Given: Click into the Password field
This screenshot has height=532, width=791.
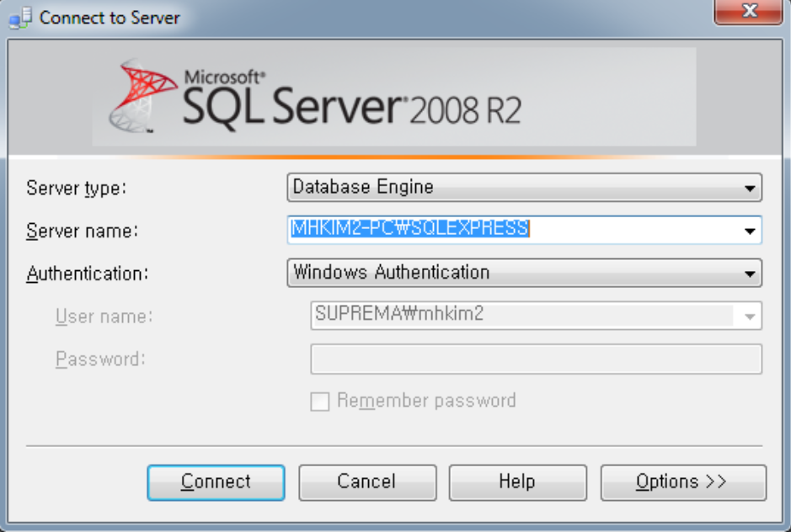Looking at the screenshot, I should pyautogui.click(x=537, y=359).
